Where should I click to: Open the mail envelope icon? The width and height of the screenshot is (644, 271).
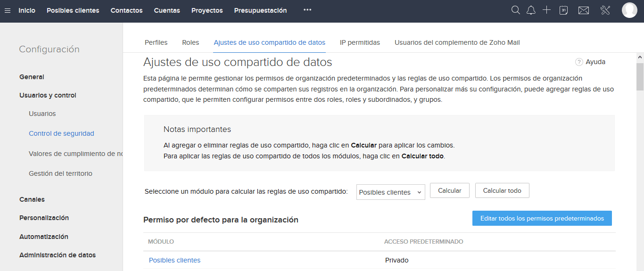(584, 10)
